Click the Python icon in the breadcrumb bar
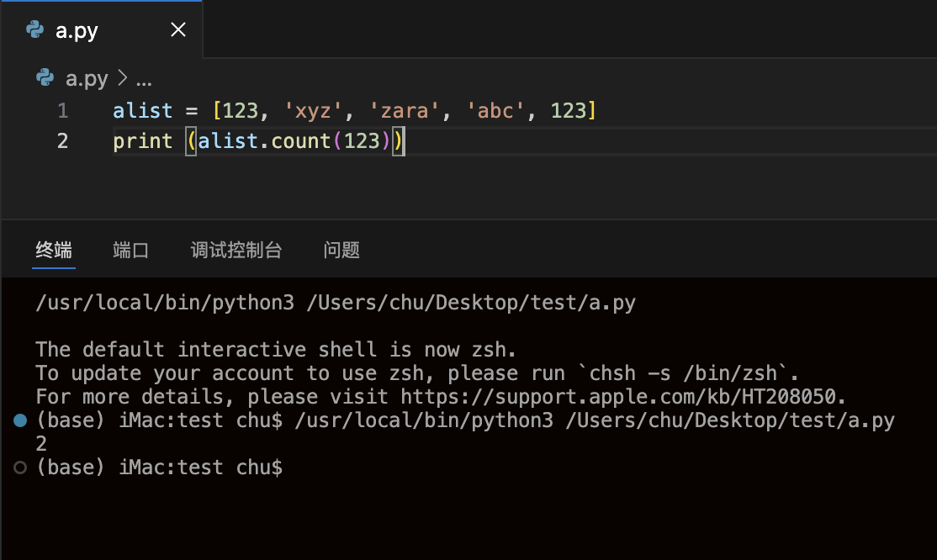 pos(45,78)
